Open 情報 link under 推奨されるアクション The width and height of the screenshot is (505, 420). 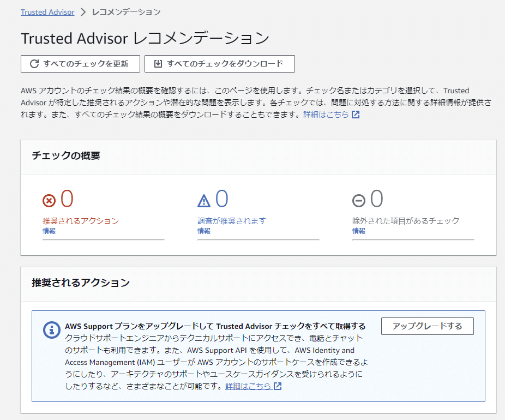(49, 231)
